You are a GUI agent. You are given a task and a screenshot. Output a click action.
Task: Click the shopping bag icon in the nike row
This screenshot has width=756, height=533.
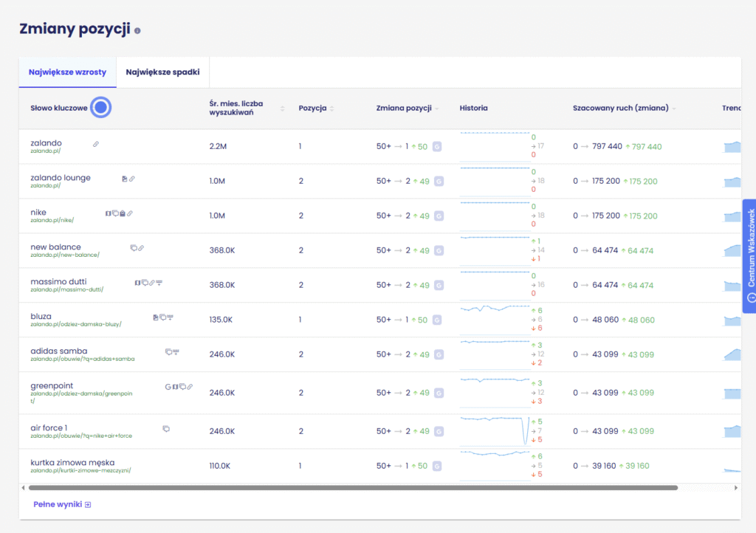pos(123,213)
